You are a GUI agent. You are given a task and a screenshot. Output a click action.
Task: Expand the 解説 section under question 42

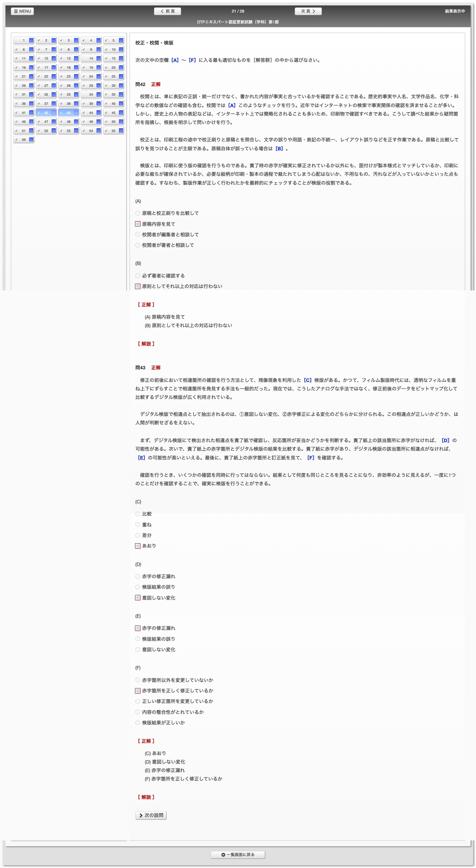point(146,344)
